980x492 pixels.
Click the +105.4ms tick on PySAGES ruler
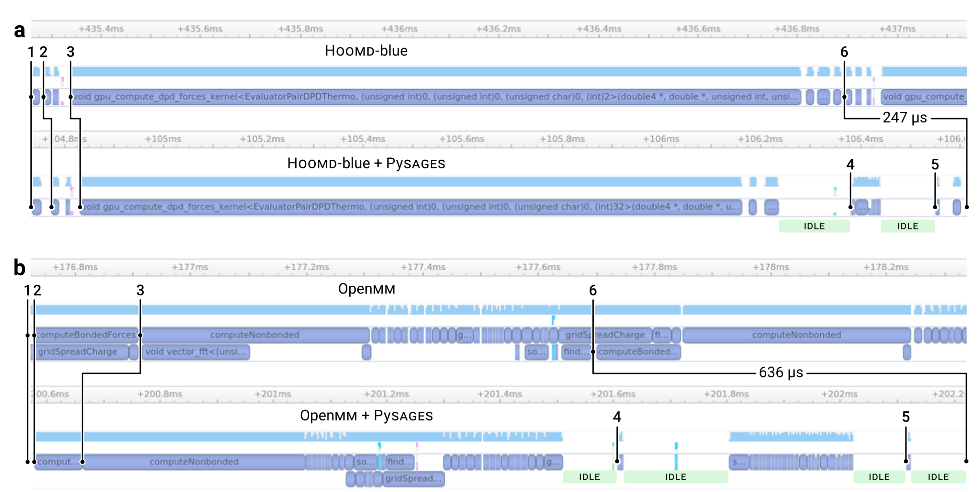click(363, 139)
